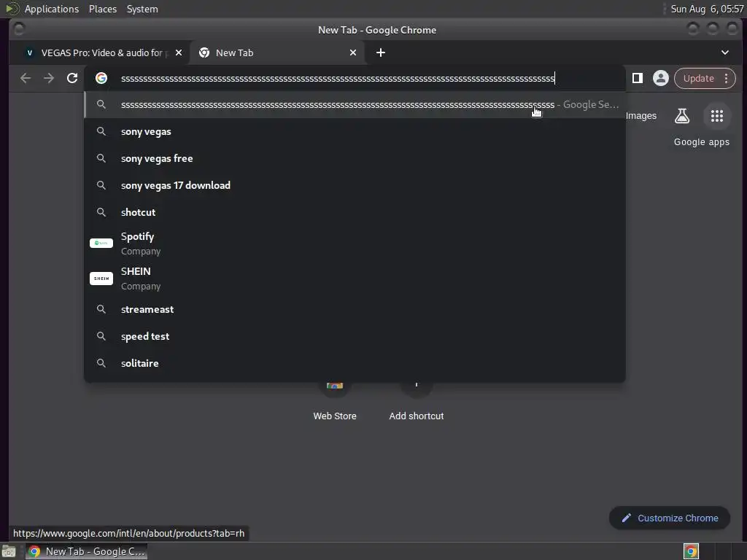The image size is (747, 560).
Task: Select the 'shotcut' suggestion
Action: tap(355, 212)
